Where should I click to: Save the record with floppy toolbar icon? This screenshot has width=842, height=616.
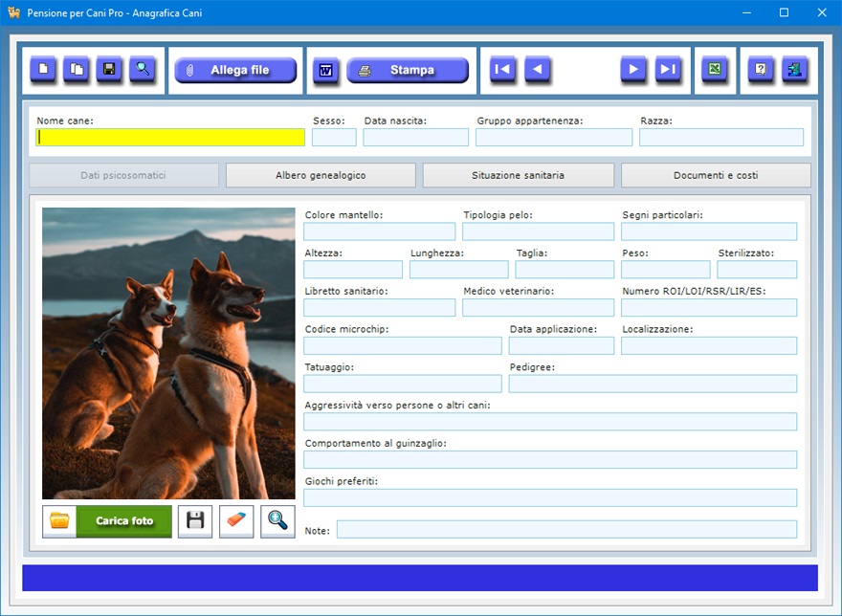(109, 69)
